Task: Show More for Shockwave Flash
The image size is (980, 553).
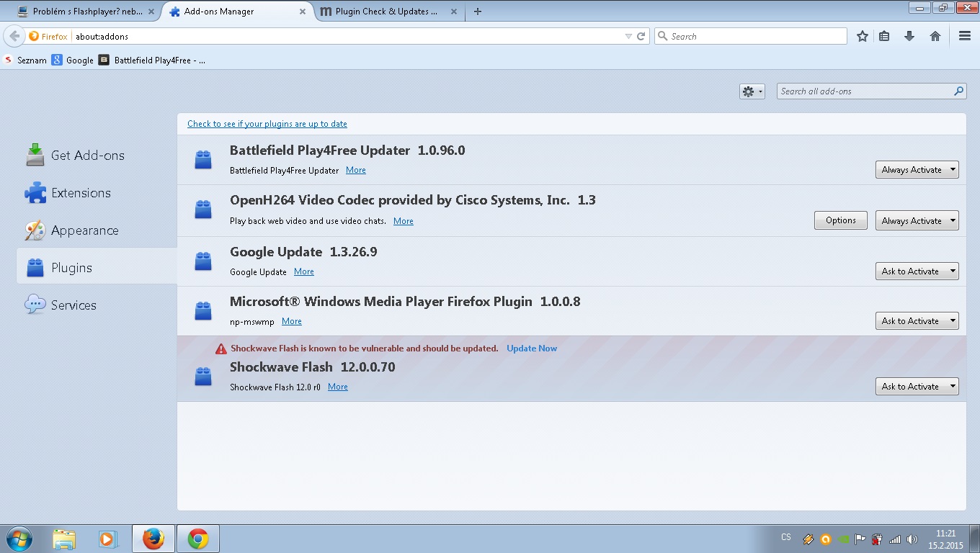Action: (338, 387)
